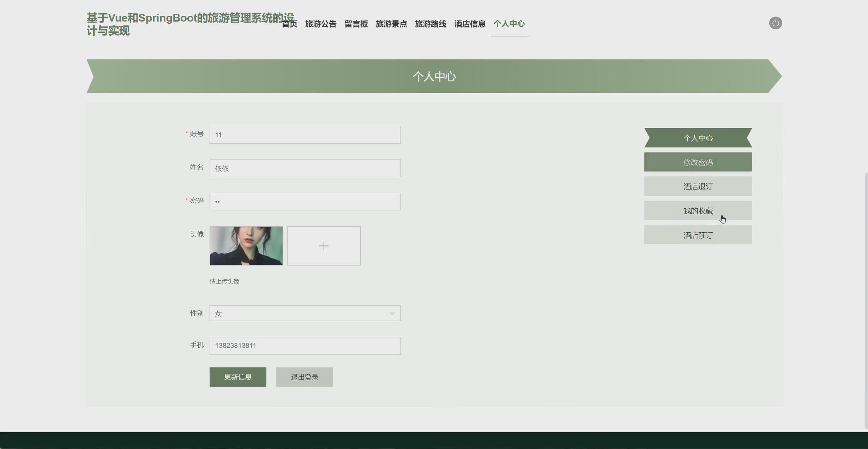Open 酒店退订 from the sidebar
The width and height of the screenshot is (868, 449).
click(698, 186)
